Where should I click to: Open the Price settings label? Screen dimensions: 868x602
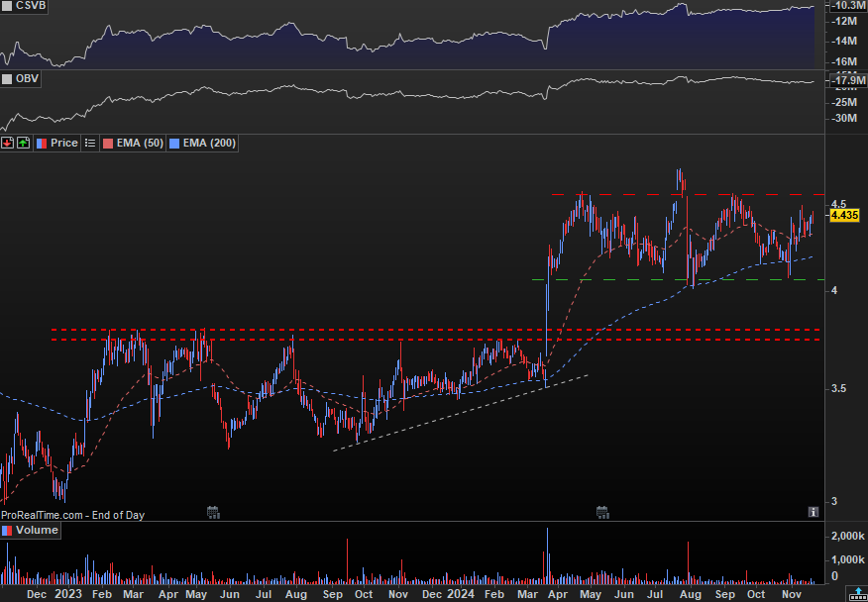point(57,144)
